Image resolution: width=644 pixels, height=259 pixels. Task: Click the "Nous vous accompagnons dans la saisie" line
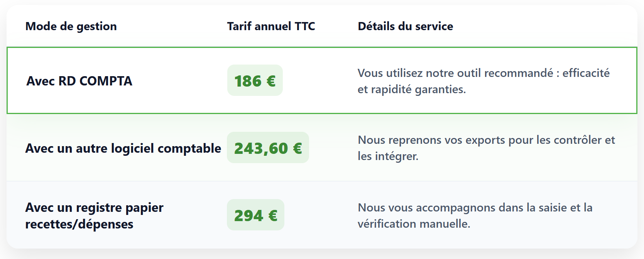475,208
